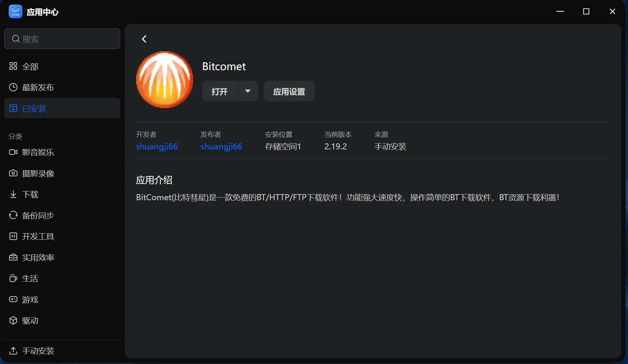Click the 下载 category icon
Image resolution: width=628 pixels, height=364 pixels.
click(x=13, y=195)
